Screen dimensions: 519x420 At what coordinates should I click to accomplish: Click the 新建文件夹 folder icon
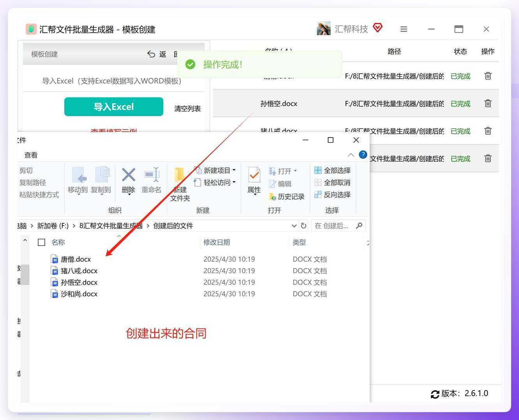click(x=180, y=175)
